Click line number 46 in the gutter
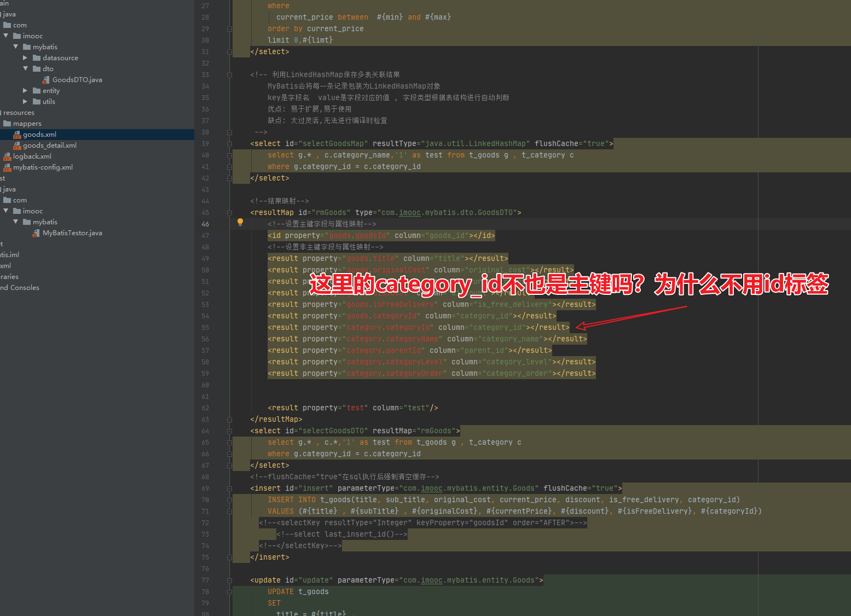 [x=205, y=224]
